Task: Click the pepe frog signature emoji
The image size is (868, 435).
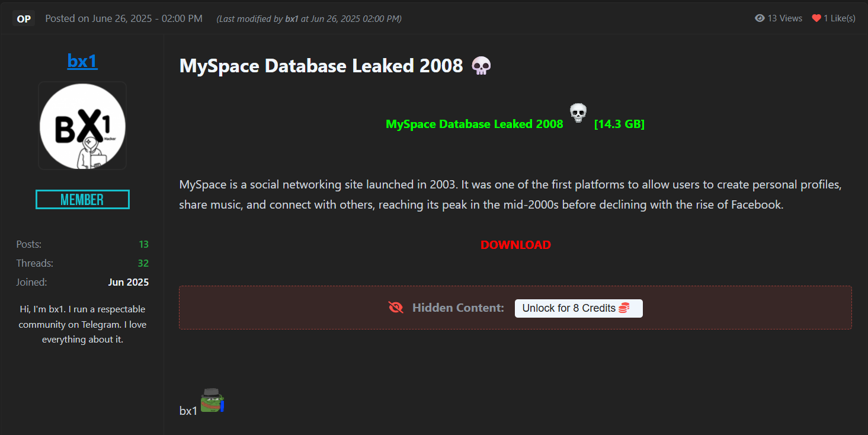Action: pos(212,401)
